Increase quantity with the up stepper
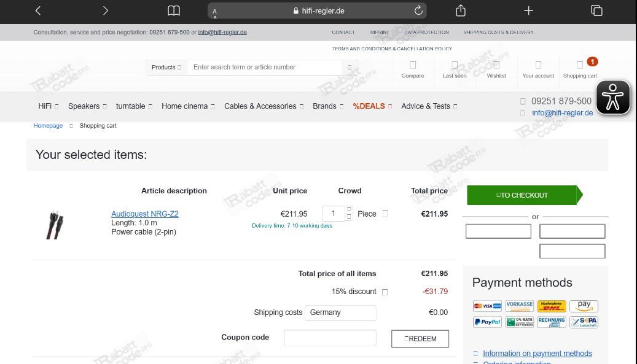Image resolution: width=637 pixels, height=364 pixels. (349, 209)
